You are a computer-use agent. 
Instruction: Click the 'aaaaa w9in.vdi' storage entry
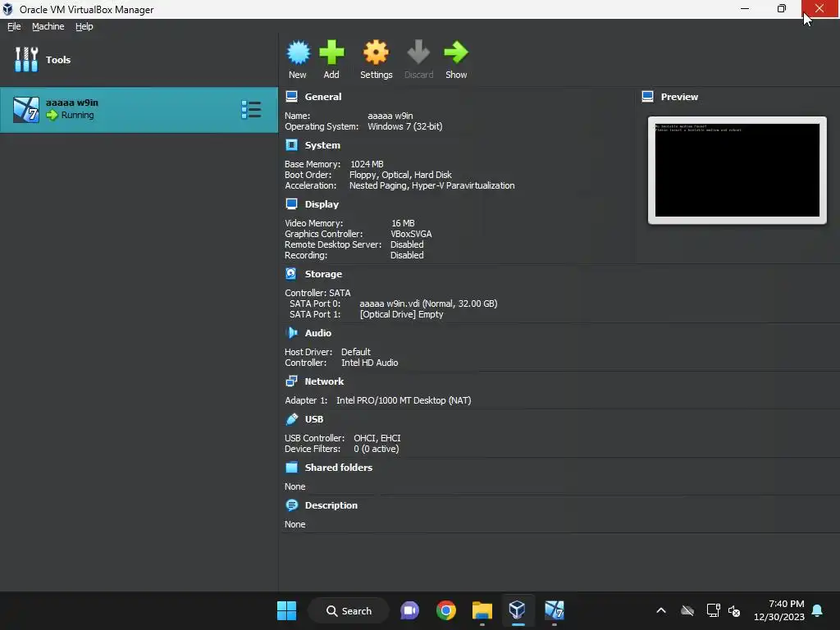pos(428,304)
